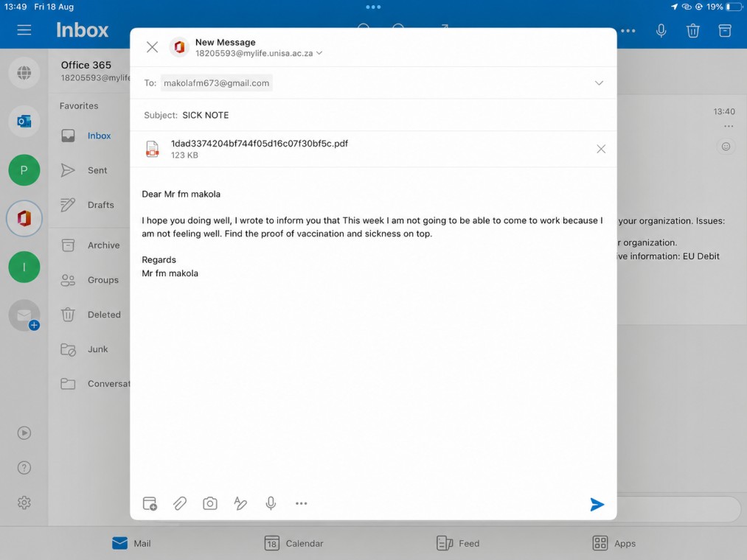
Task: Switch to the green I account
Action: pyautogui.click(x=24, y=267)
